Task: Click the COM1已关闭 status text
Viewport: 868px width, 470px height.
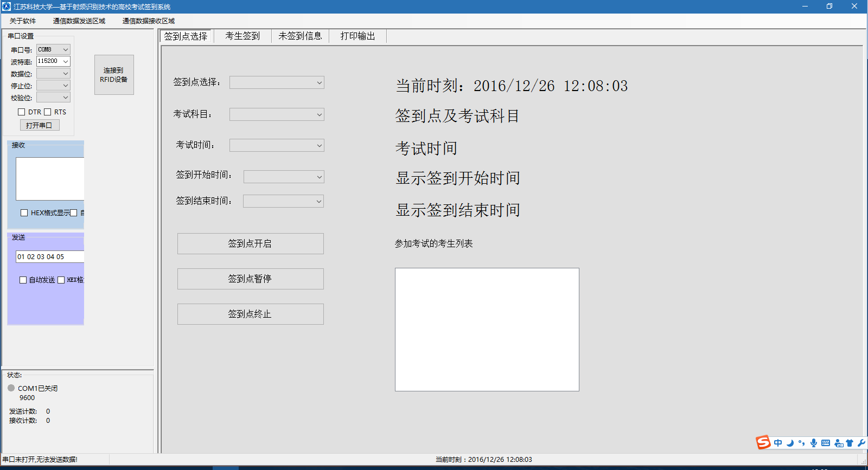Action: point(37,389)
